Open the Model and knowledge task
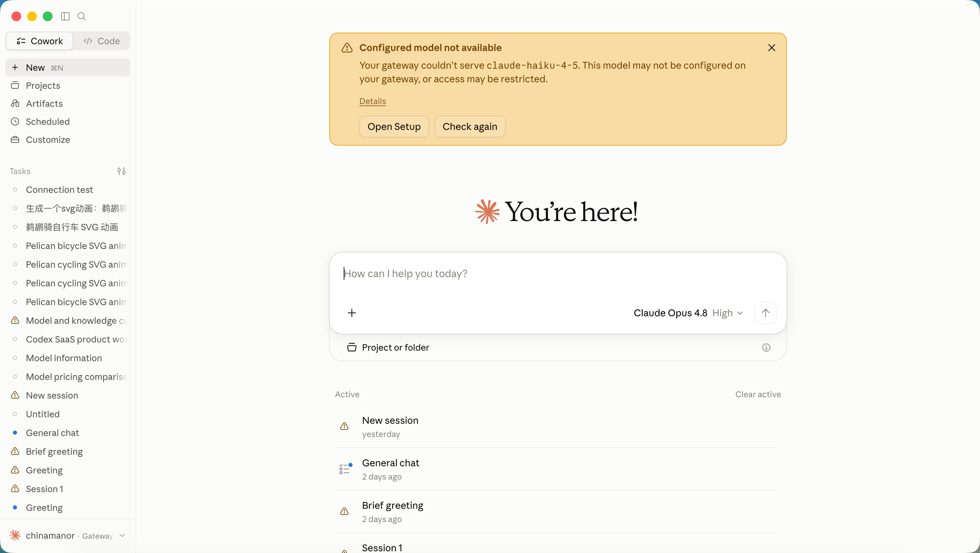 (x=68, y=321)
